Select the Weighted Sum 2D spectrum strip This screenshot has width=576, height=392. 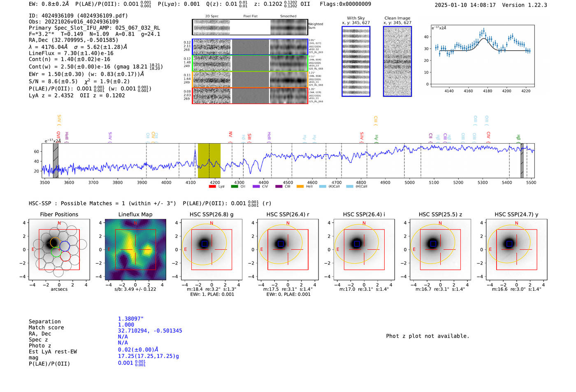click(x=250, y=27)
